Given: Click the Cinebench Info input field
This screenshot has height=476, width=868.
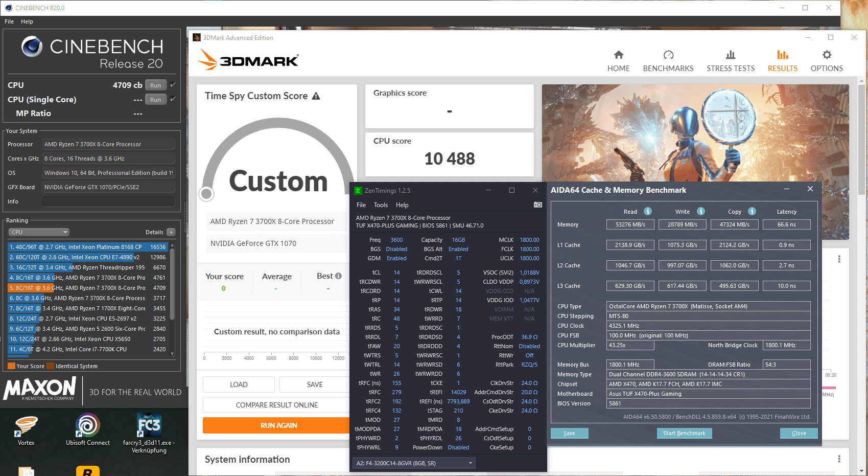Looking at the screenshot, I should point(108,201).
